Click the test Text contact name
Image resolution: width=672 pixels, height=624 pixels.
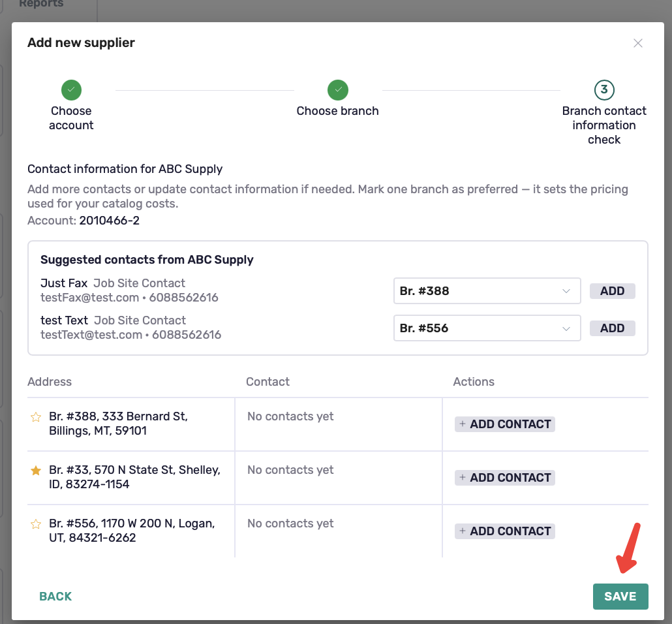click(65, 320)
